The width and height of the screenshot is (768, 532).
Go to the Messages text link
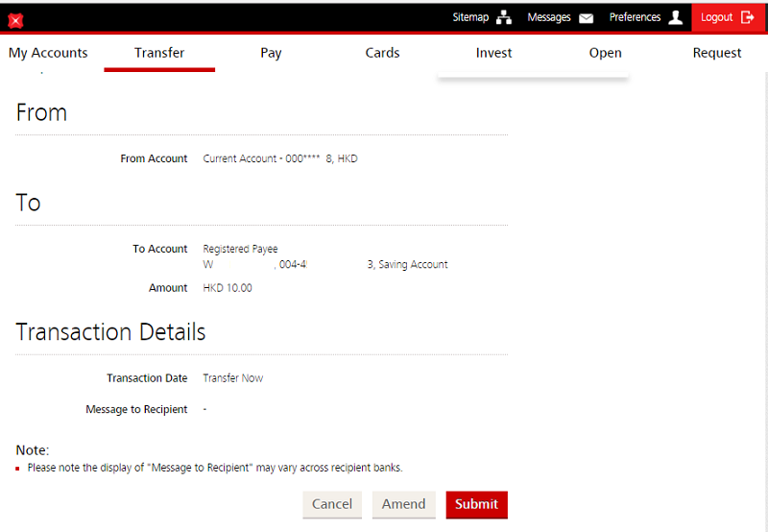point(549,17)
